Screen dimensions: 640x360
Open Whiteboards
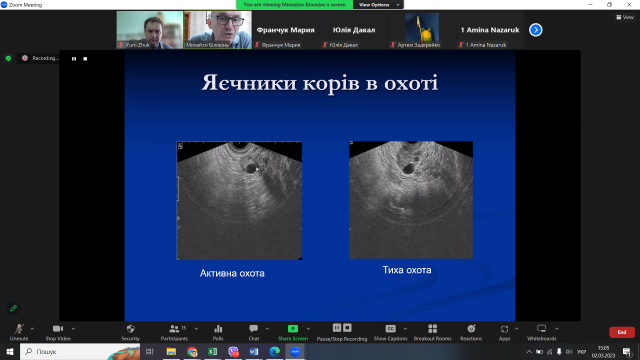pos(541,332)
